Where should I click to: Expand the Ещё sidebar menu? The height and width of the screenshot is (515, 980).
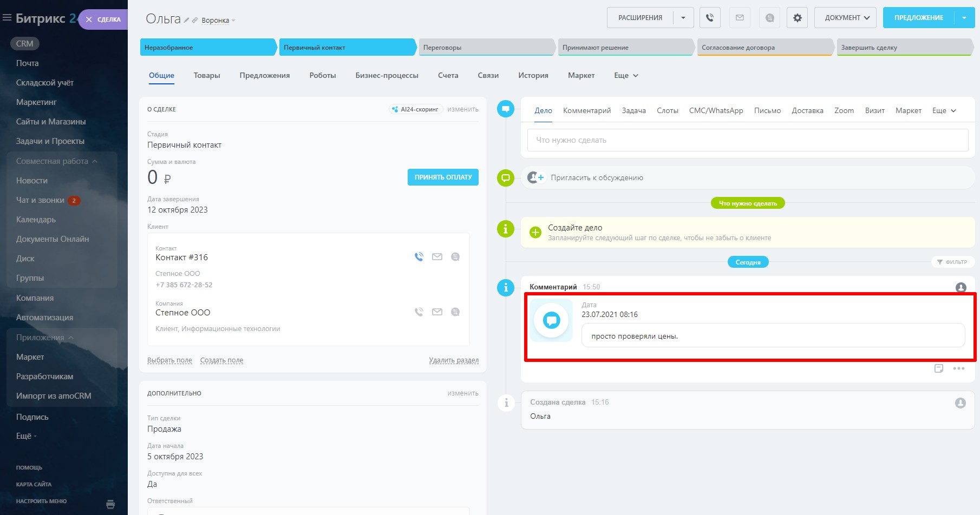(x=27, y=436)
